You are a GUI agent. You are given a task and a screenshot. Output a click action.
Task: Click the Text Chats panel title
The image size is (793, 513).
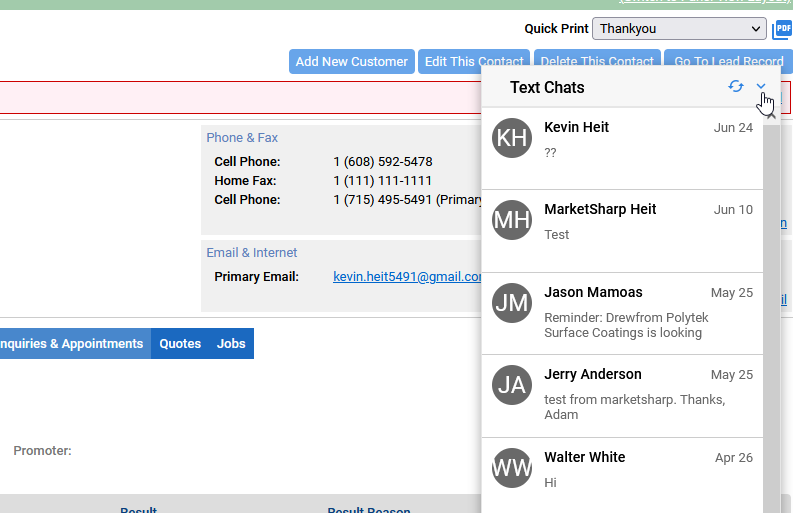(547, 88)
